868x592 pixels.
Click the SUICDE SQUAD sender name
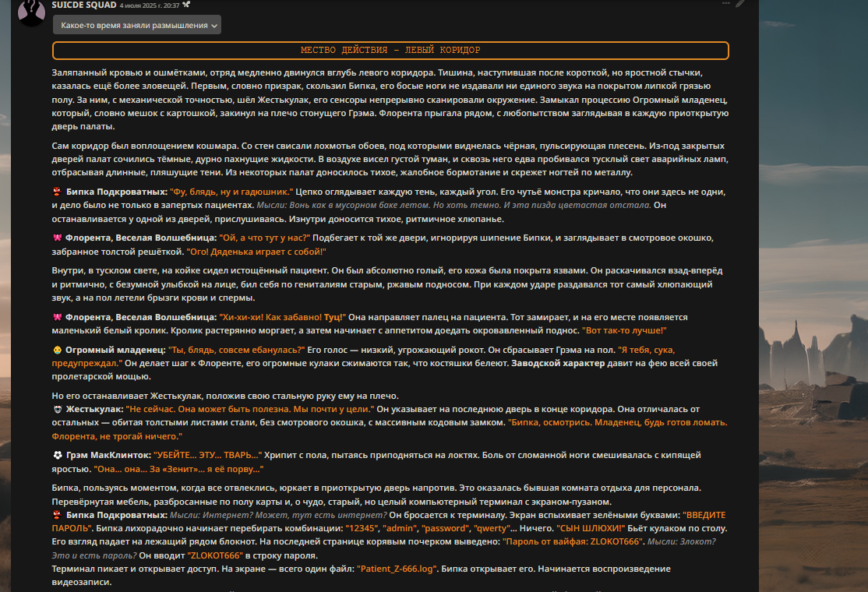click(x=84, y=5)
